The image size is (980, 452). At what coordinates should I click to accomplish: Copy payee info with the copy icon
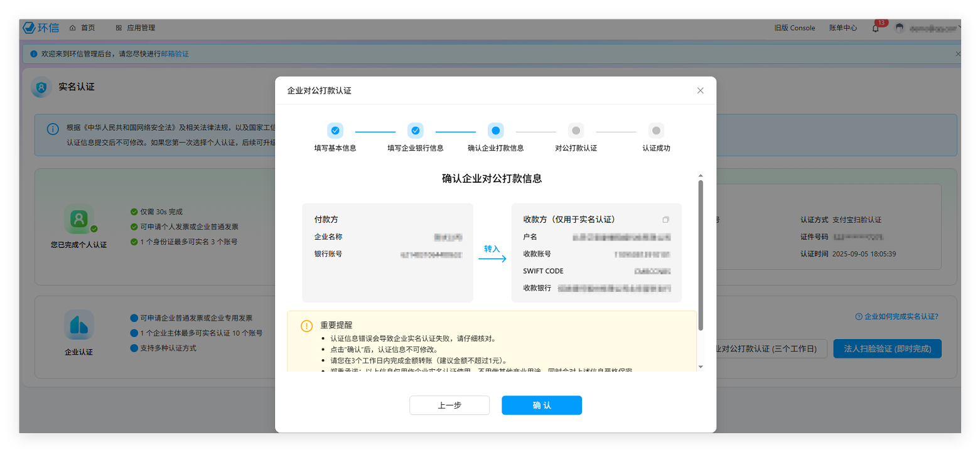tap(665, 220)
